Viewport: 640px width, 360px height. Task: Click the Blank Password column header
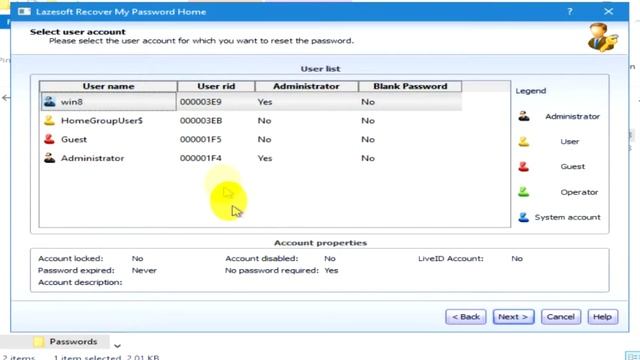[x=410, y=86]
